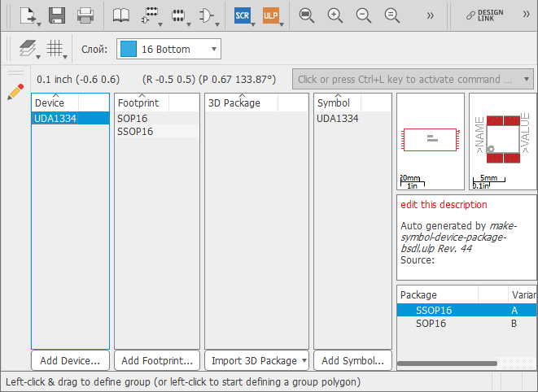Open dropdown arrow beside symbol editor icon
The image size is (538, 392).
(x=217, y=24)
